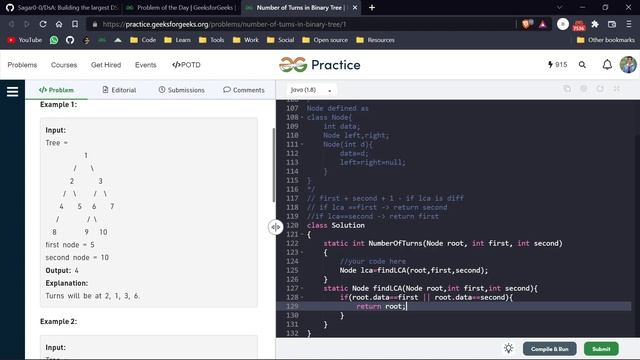Reload the page with the refresh icon
This screenshot has height=360, width=640.
43,24
